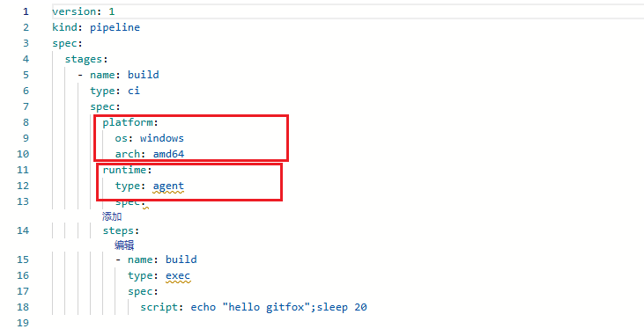
Task: Click the 编辑 code lens link
Action: [124, 245]
